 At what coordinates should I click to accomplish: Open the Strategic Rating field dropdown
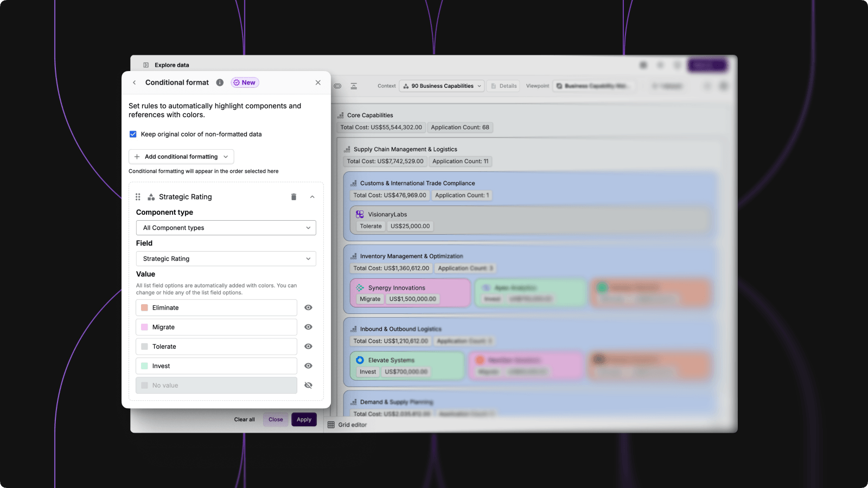pos(226,259)
